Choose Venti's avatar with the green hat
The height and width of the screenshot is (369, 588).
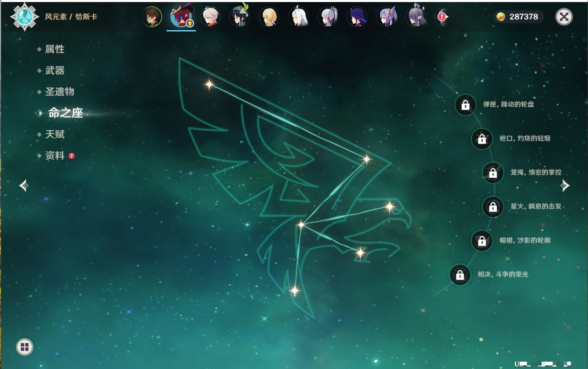[240, 16]
